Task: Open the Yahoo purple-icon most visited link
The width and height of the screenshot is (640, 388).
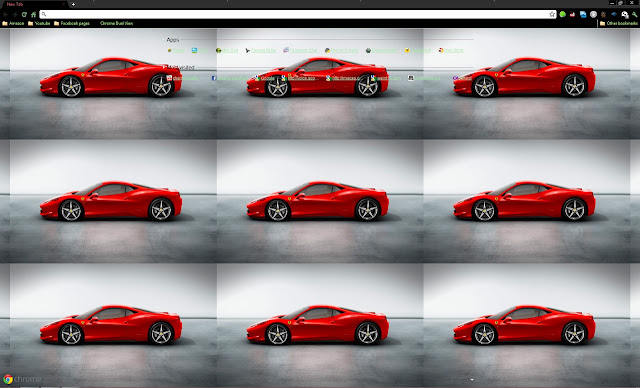Action: click(x=462, y=78)
